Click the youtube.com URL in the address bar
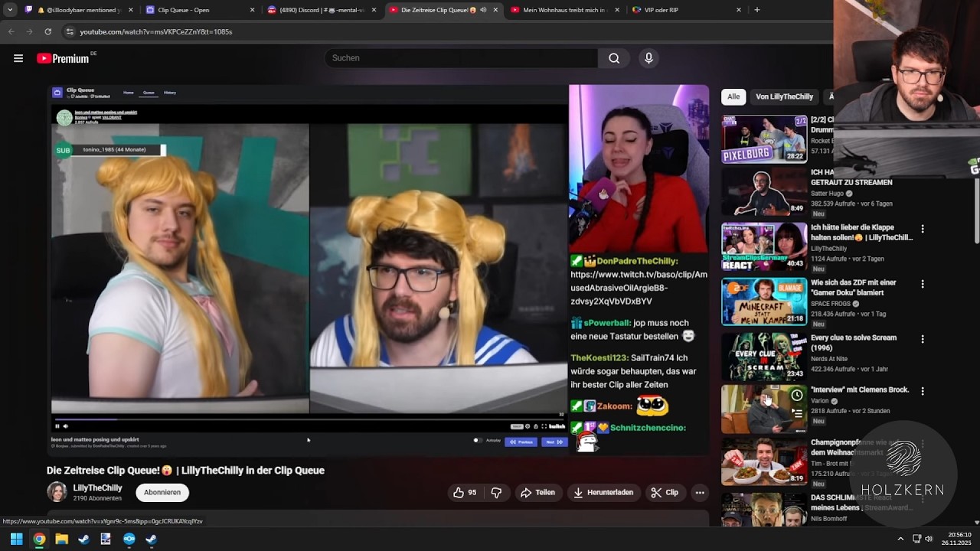Viewport: 980px width, 551px height. click(155, 31)
